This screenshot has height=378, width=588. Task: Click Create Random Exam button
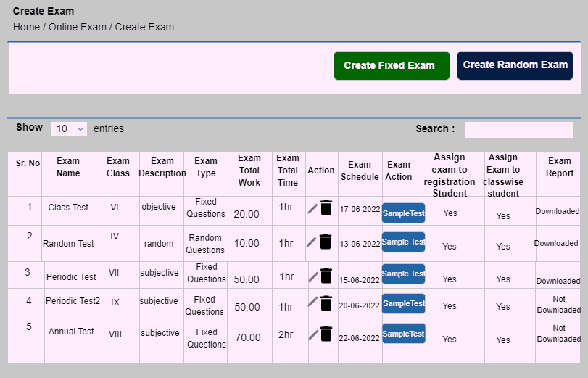(x=515, y=66)
